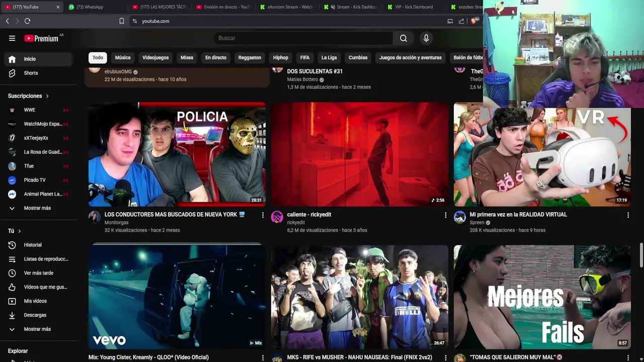Click the Moniitorgas channel avatar

pyautogui.click(x=95, y=217)
